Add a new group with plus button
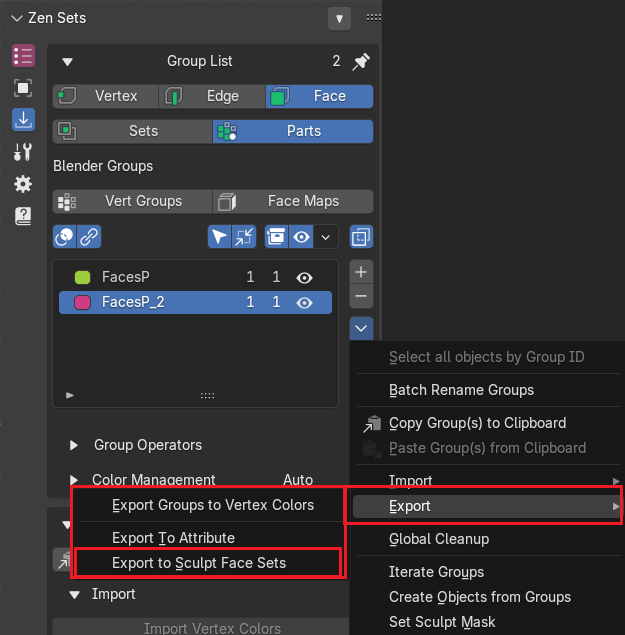Image resolution: width=625 pixels, height=635 pixels. tap(361, 272)
